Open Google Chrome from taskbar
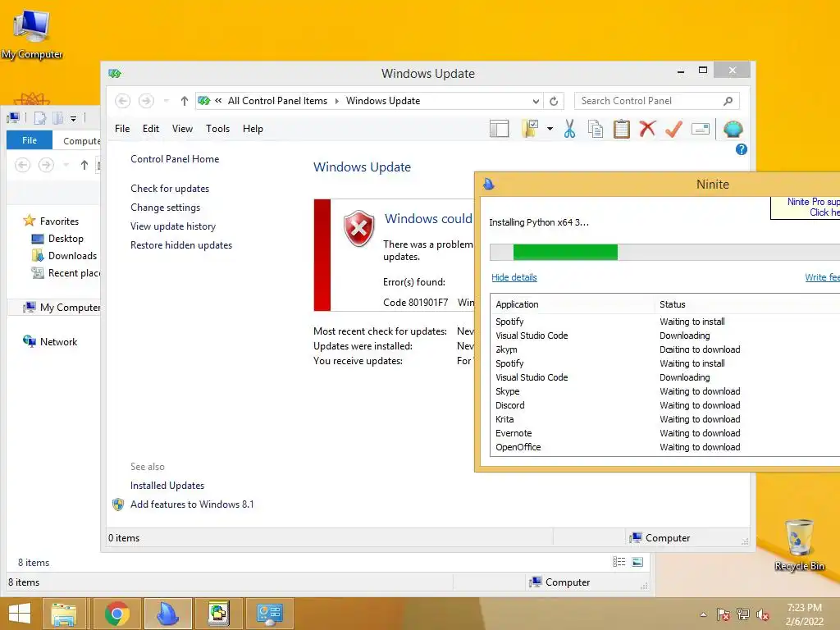The image size is (840, 630). (x=116, y=614)
